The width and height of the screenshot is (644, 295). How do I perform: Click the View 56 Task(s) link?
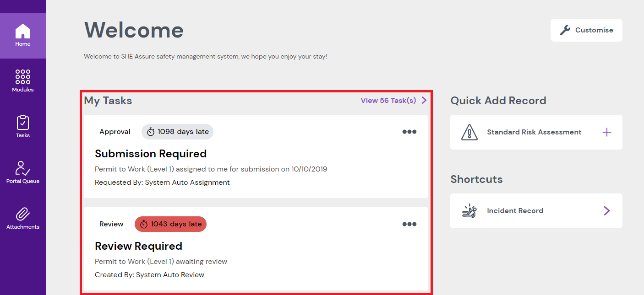388,101
